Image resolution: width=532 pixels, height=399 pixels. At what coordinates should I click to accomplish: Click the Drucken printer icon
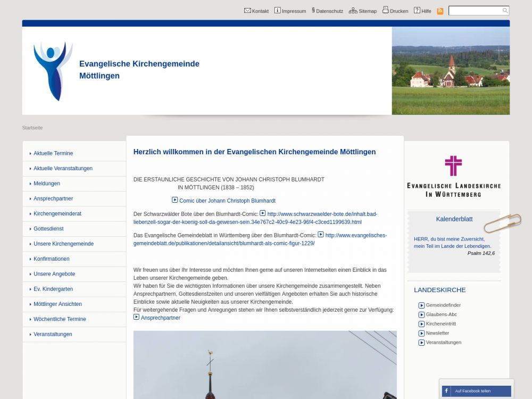(x=385, y=11)
